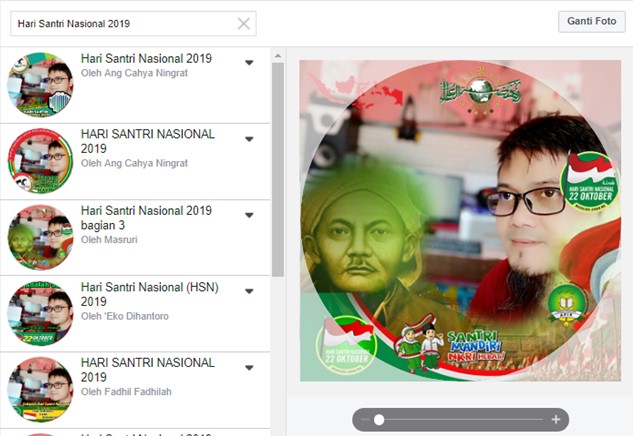Screen dimensions: 633x436
Task: Clear the frame search field text
Action: click(243, 23)
